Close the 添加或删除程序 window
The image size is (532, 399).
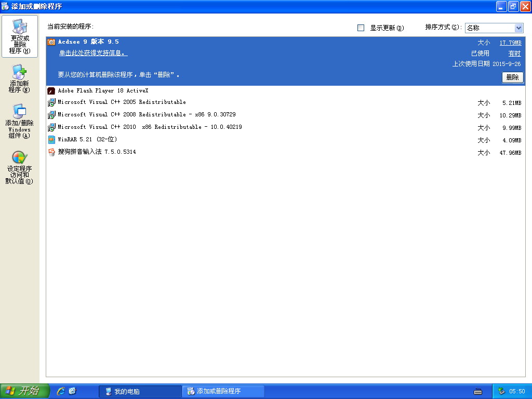click(525, 6)
